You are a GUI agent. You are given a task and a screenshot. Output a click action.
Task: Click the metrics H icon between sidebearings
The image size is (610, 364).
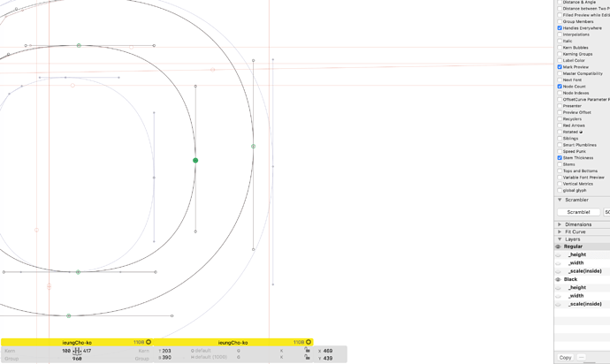point(77,351)
